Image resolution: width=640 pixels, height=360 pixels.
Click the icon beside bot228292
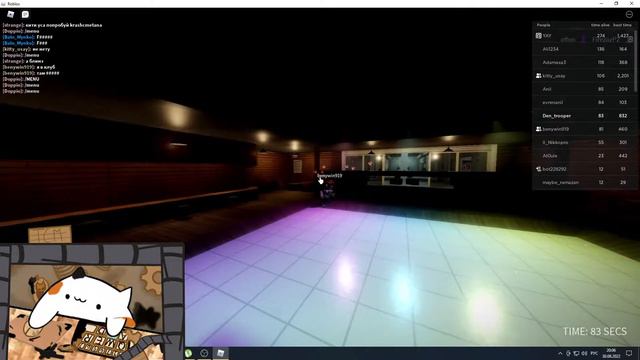[x=538, y=169]
